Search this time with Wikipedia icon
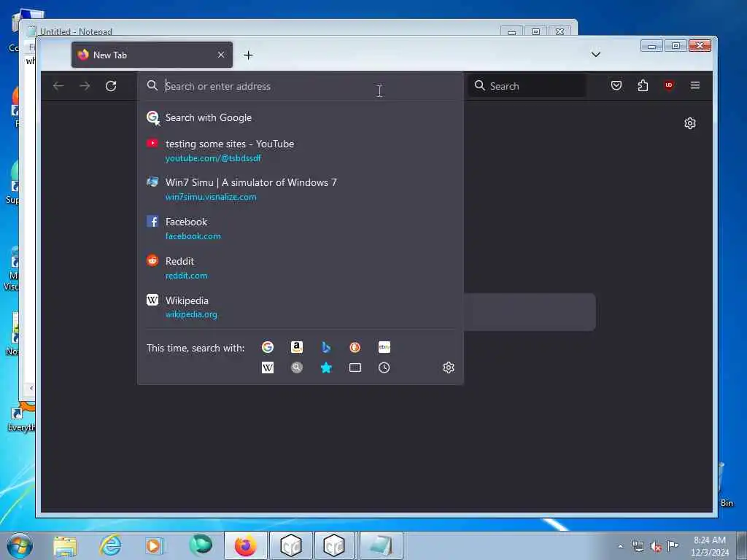Viewport: 747px width, 560px height. click(x=268, y=367)
